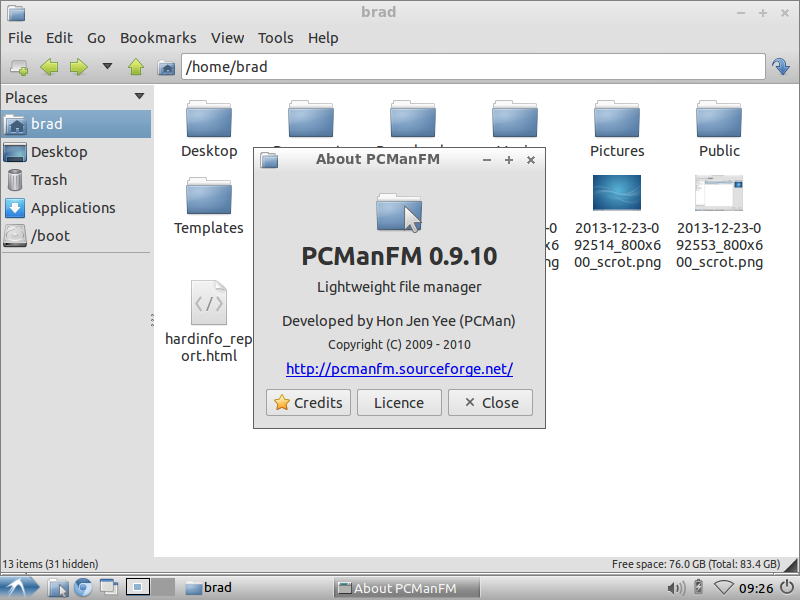This screenshot has height=600, width=800.
Task: Open the Help menu
Action: pos(323,38)
